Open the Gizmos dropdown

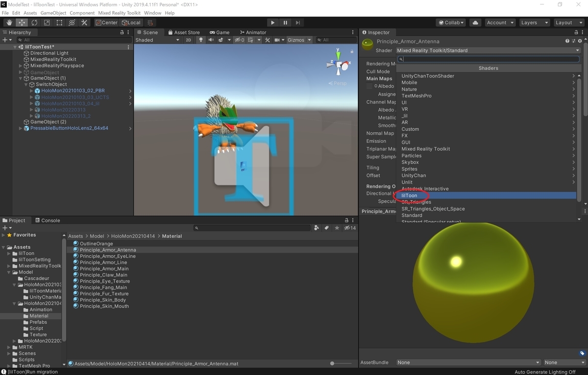(x=299, y=40)
